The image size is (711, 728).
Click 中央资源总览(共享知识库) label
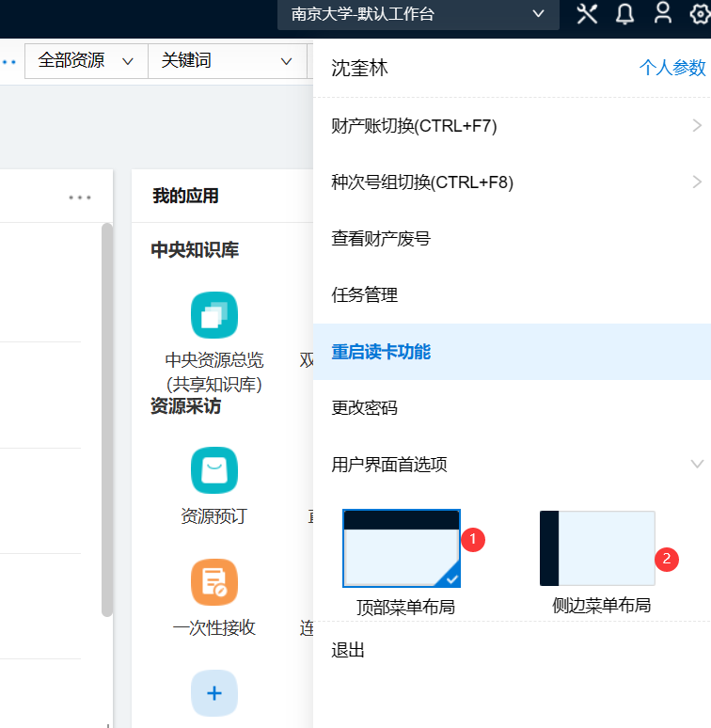click(x=214, y=372)
